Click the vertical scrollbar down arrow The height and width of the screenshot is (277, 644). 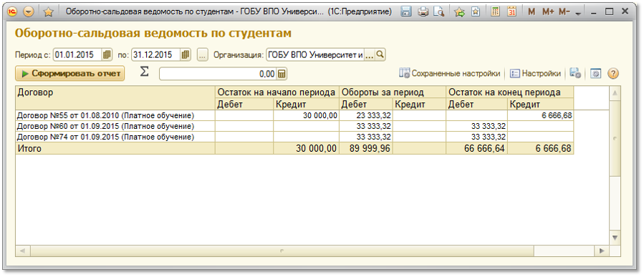click(615, 238)
